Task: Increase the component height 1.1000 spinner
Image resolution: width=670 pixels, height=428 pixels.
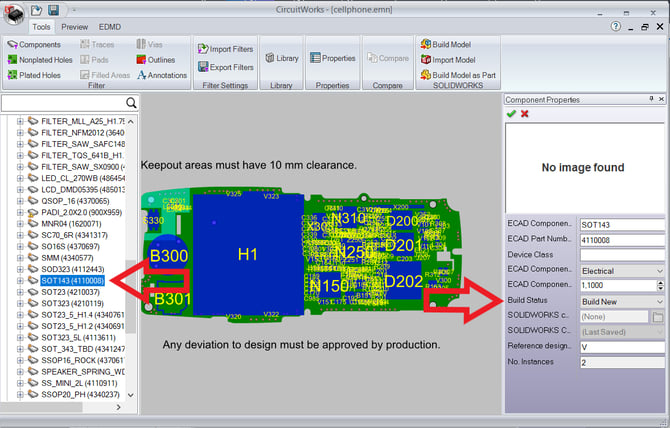Action: [x=661, y=282]
